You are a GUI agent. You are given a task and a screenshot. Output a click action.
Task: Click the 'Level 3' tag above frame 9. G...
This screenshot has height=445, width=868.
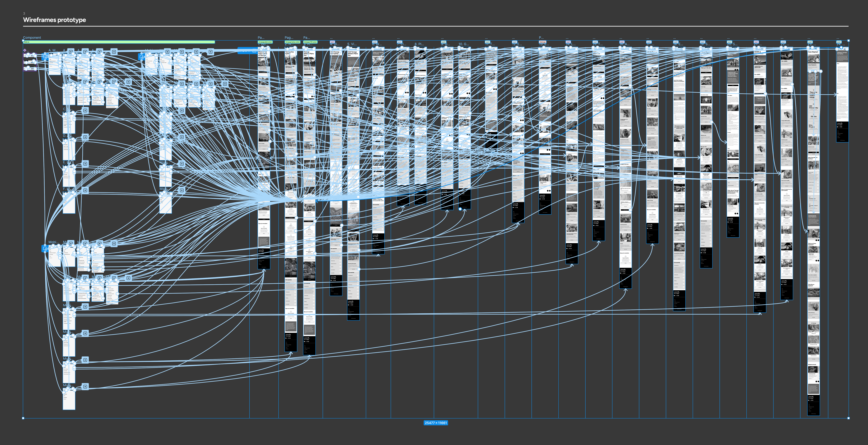(444, 42)
